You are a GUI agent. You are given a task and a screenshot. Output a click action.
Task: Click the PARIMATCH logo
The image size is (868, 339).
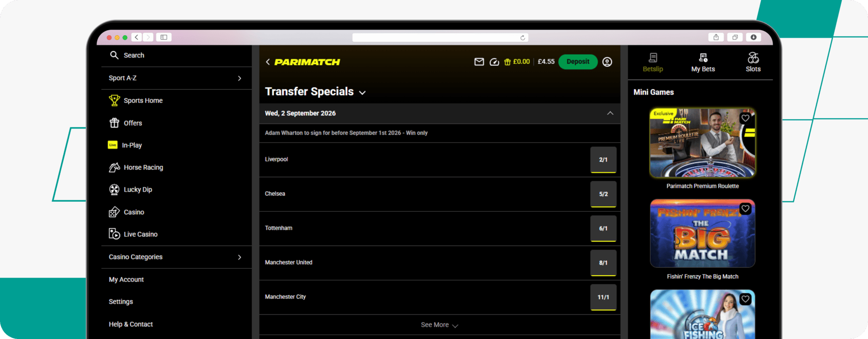(307, 62)
